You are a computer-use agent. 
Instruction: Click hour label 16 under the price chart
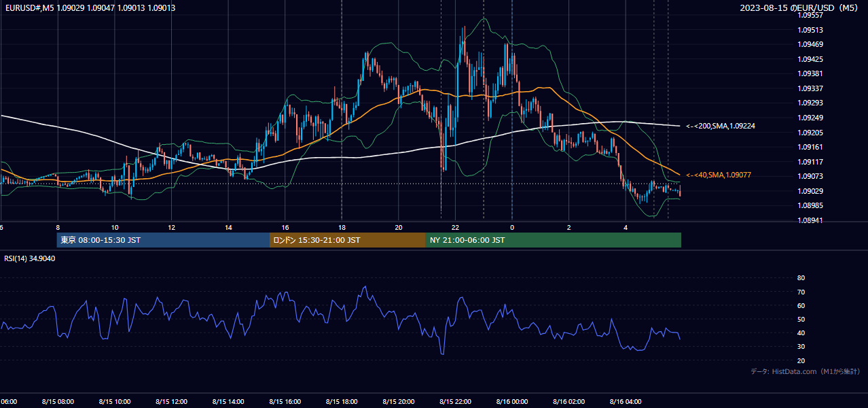coord(285,227)
